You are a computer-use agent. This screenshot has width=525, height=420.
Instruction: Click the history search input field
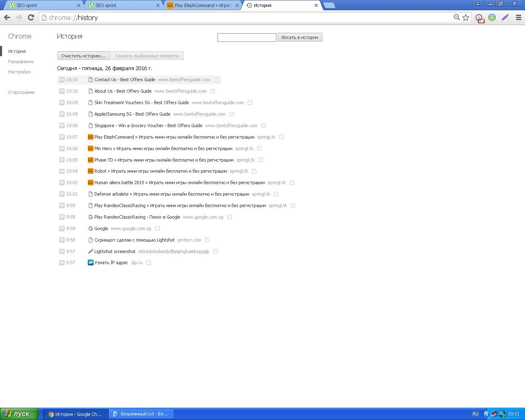(x=247, y=37)
